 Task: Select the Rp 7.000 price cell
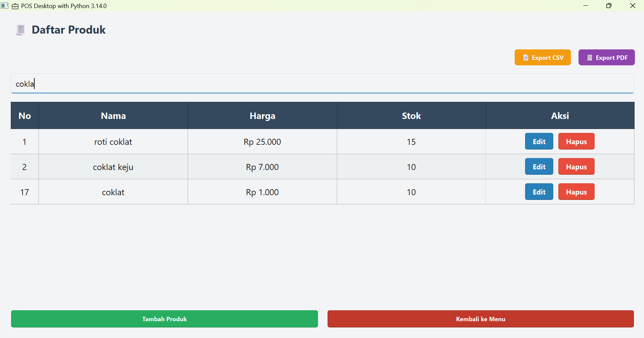[x=262, y=167]
